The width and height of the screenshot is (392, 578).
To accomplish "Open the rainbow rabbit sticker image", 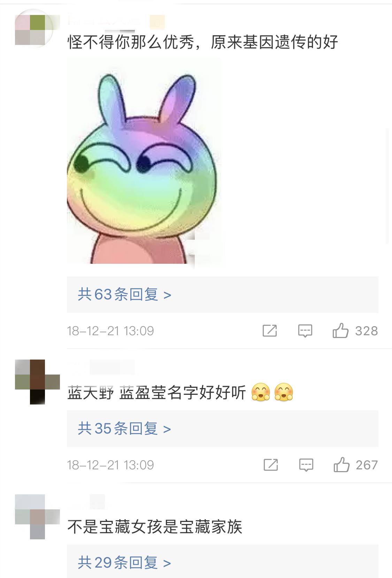I will 144,160.
